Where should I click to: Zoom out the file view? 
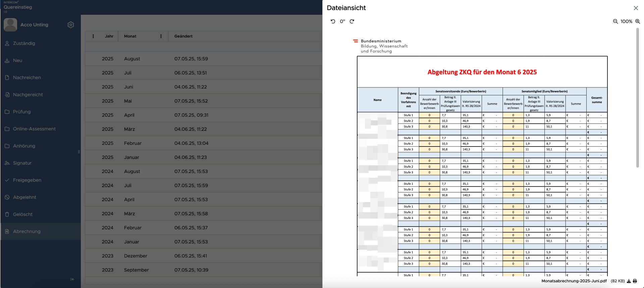(615, 21)
